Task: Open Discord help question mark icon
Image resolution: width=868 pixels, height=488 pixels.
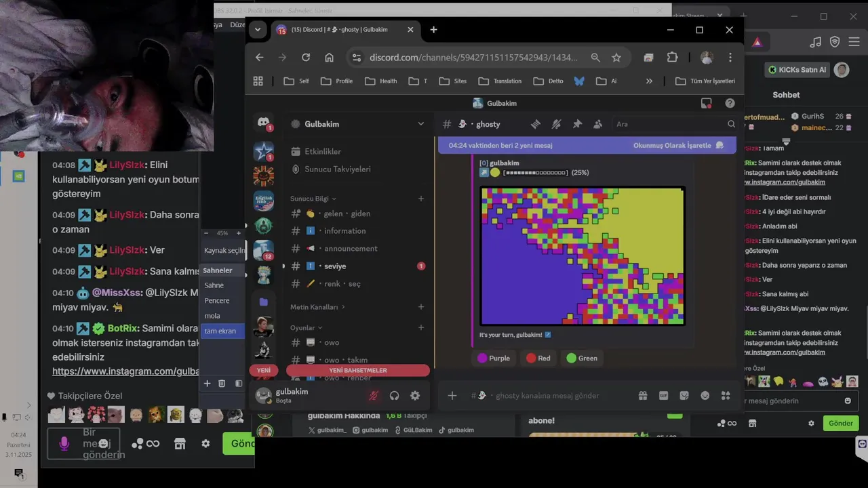Action: 730,103
